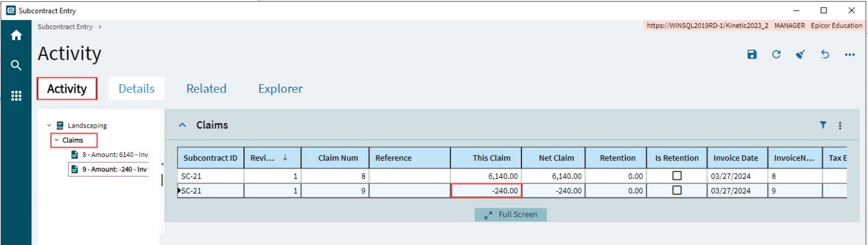The width and height of the screenshot is (868, 245).
Task: Save the subcontract with the disk icon
Action: pos(752,55)
